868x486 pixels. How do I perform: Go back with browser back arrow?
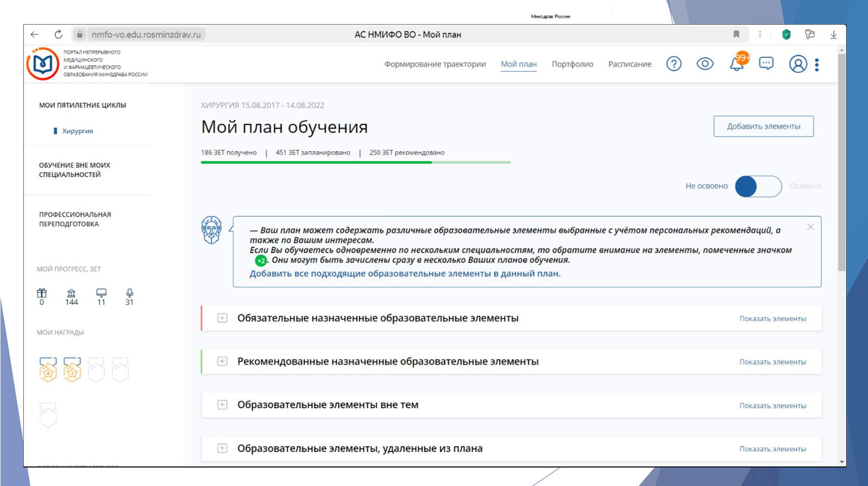(x=34, y=34)
